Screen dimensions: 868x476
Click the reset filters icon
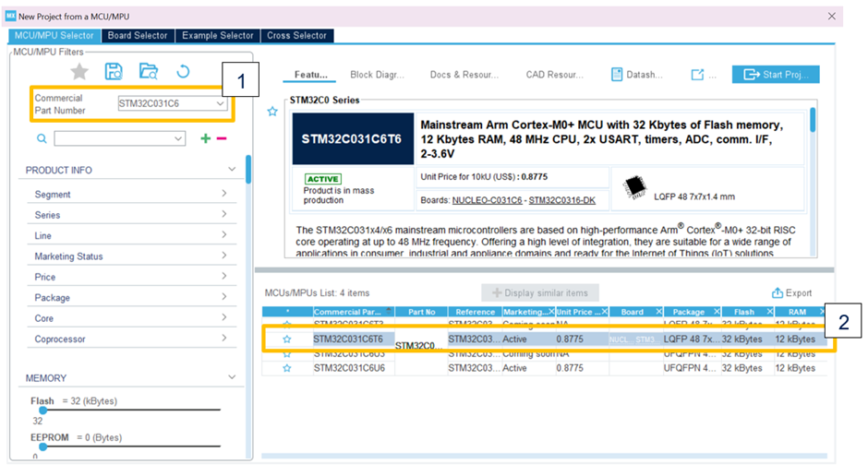(x=183, y=71)
